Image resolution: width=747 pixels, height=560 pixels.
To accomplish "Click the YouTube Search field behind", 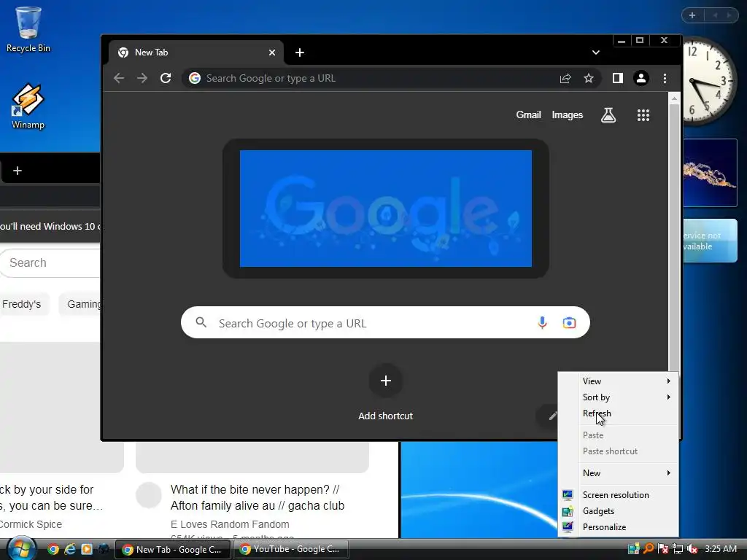I will (50, 262).
